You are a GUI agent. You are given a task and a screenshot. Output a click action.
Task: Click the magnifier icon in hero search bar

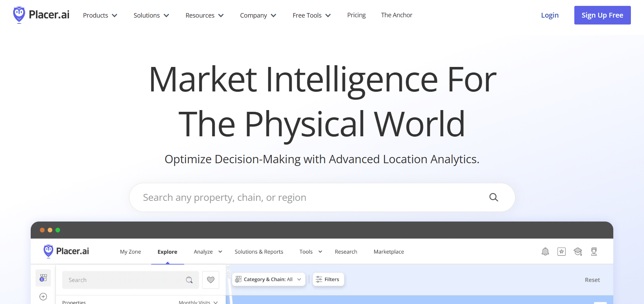coord(494,197)
